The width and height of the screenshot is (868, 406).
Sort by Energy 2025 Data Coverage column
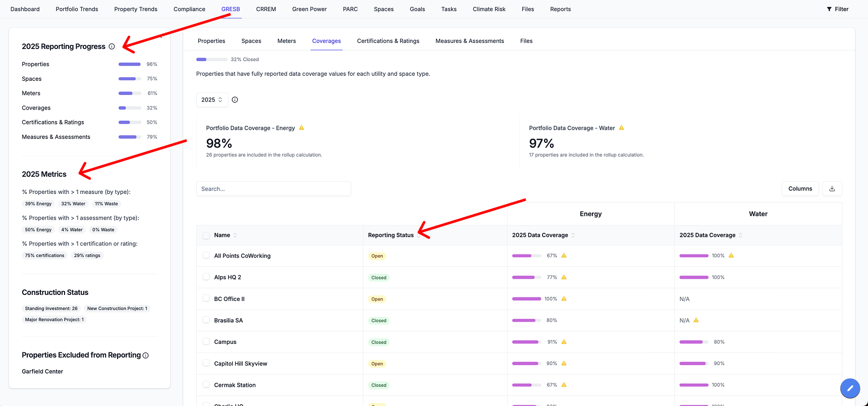[573, 235]
